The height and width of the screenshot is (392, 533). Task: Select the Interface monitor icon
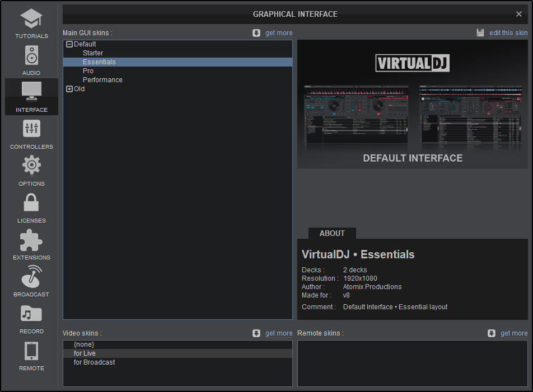(x=31, y=92)
